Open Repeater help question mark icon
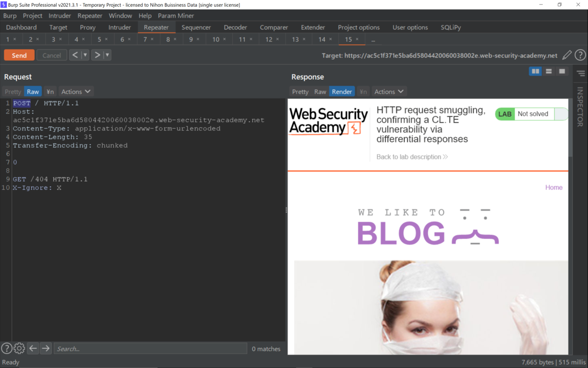Screen dimensions: 588x368 [580, 55]
